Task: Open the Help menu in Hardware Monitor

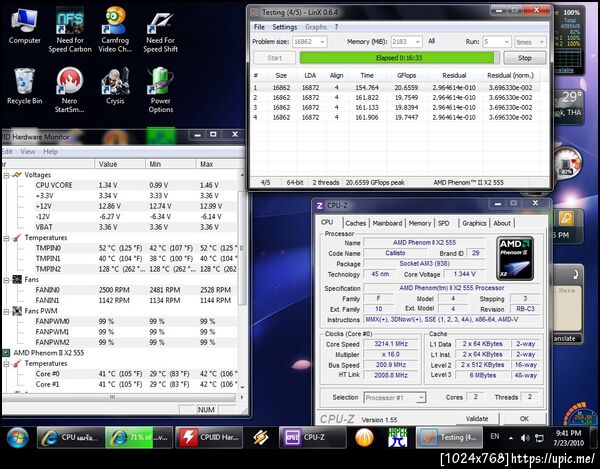Action: [x=50, y=152]
